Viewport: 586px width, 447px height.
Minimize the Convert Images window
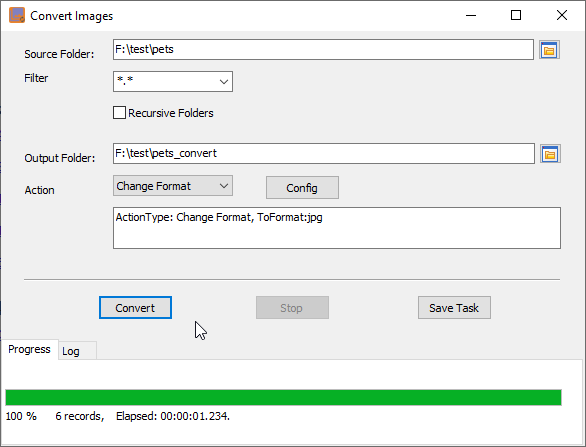click(x=471, y=15)
